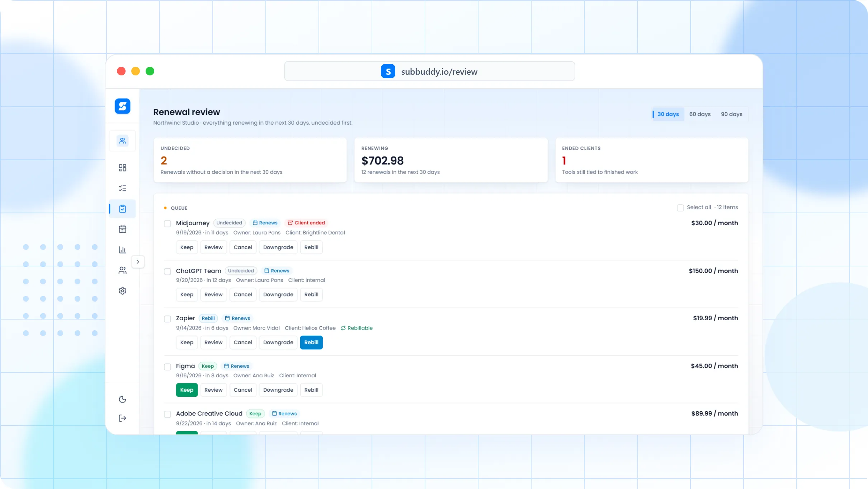Image resolution: width=868 pixels, height=489 pixels.
Task: Click Downgrade for ChatGPT Team
Action: tap(278, 294)
